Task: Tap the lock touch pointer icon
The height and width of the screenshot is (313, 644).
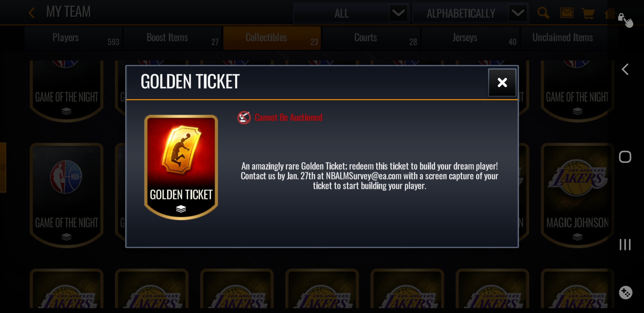Action: click(625, 20)
